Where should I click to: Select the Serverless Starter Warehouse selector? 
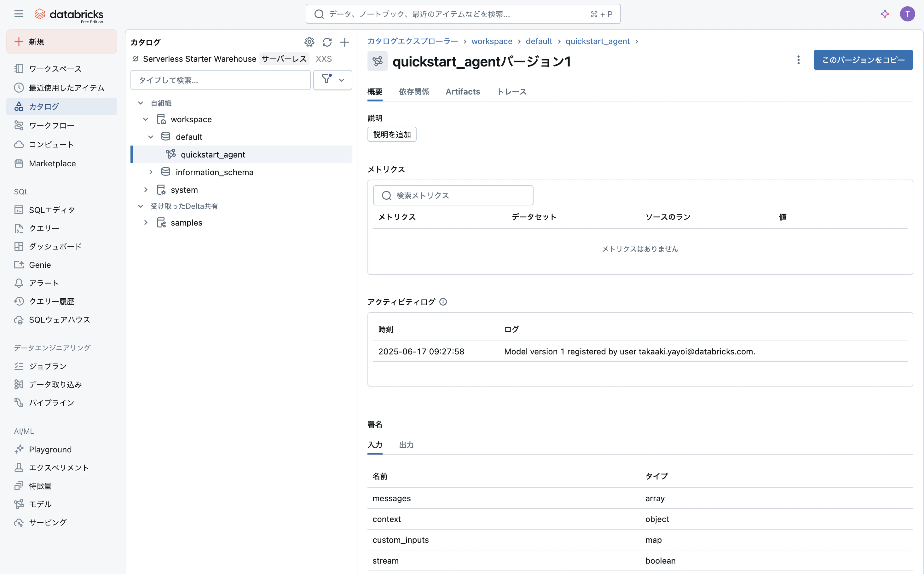[199, 59]
